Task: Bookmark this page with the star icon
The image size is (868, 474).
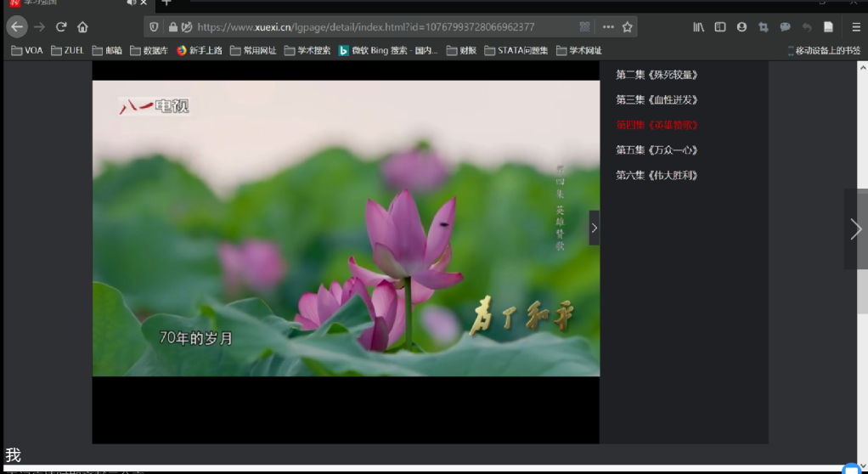Action: point(628,27)
